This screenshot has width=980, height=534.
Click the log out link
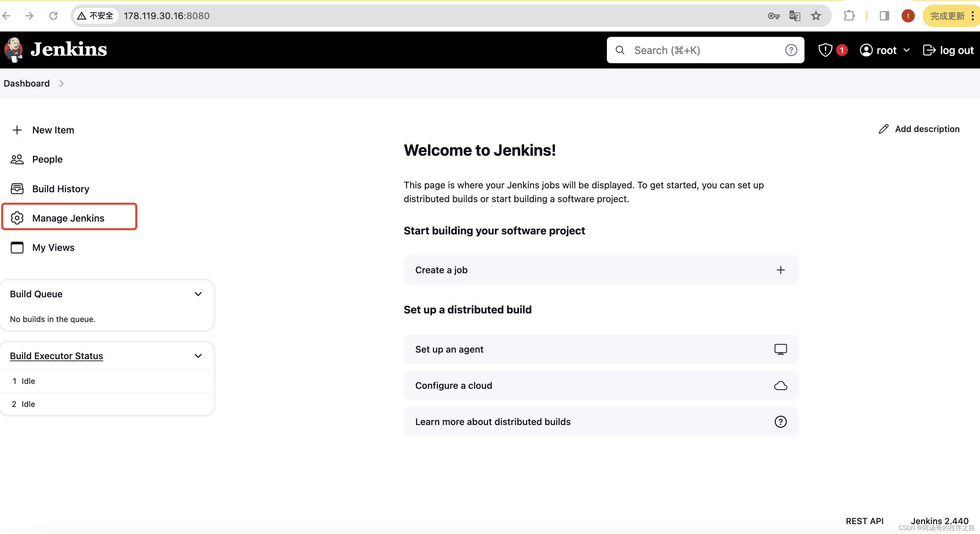(x=948, y=50)
